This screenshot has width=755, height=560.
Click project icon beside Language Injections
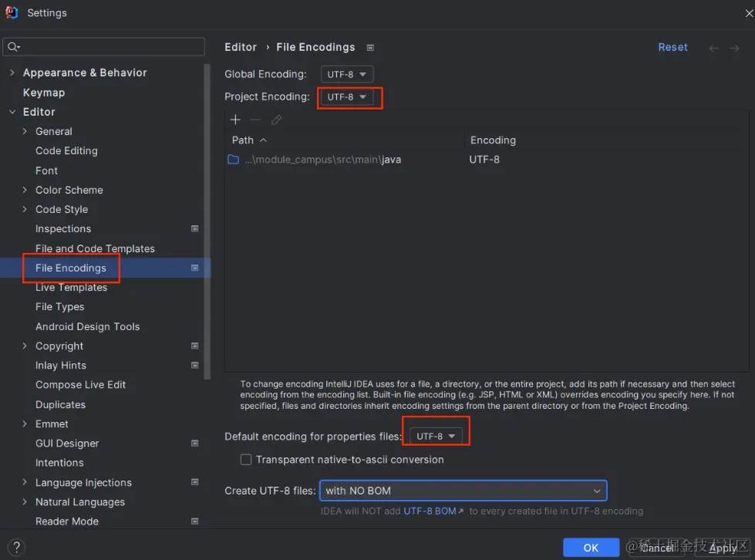[x=194, y=482]
